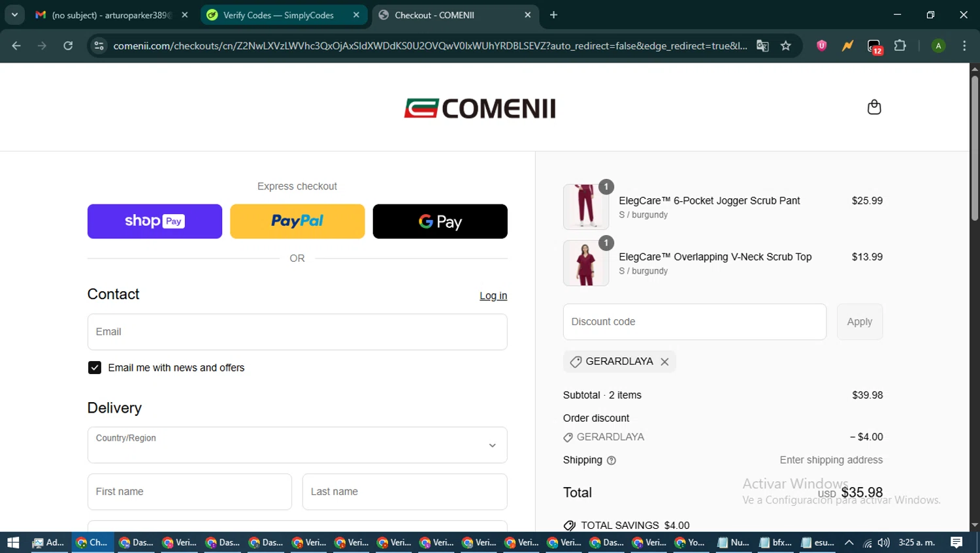
Task: Open the Nu... notepad taskbar item
Action: [x=734, y=543]
